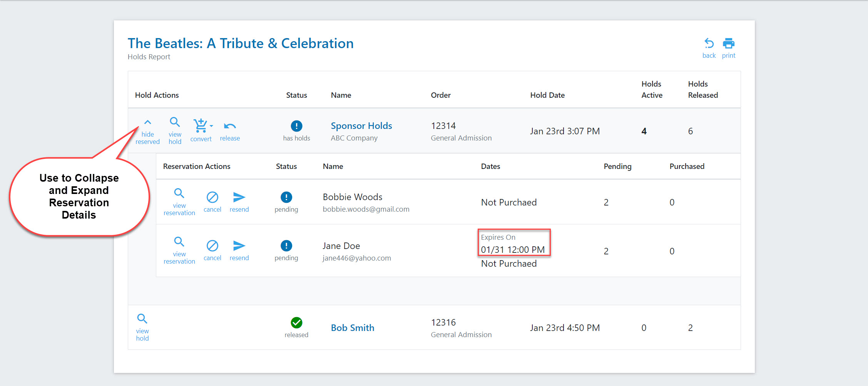
Task: Click the Hold Date column header
Action: [547, 95]
